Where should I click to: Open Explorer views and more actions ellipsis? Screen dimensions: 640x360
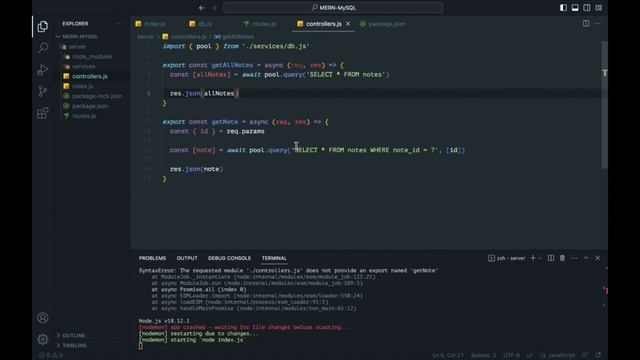pos(119,24)
